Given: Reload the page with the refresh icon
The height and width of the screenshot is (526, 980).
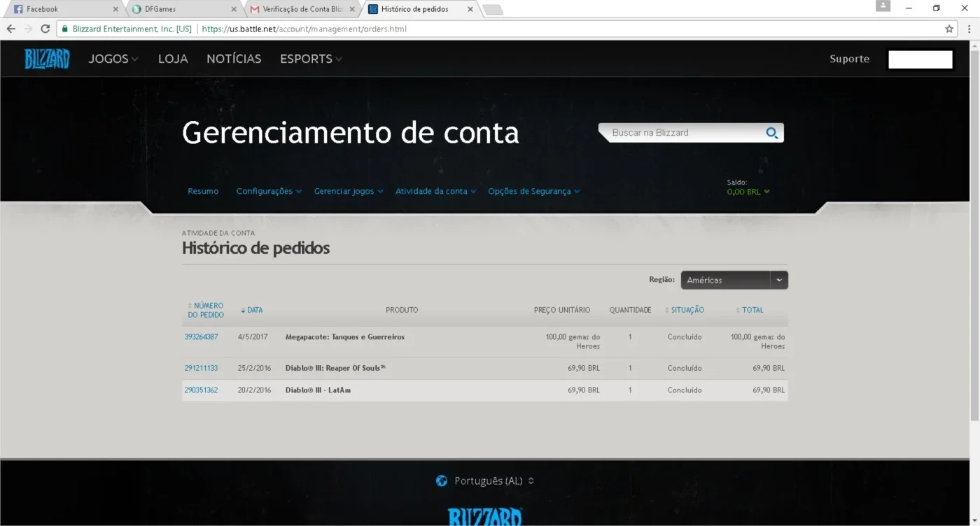Looking at the screenshot, I should (45, 29).
